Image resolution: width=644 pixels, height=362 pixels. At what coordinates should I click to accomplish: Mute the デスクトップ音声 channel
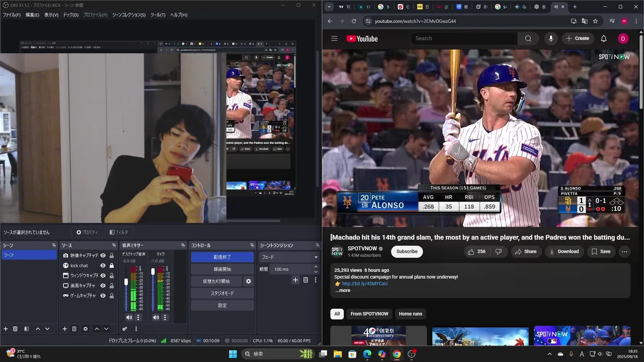point(129,317)
